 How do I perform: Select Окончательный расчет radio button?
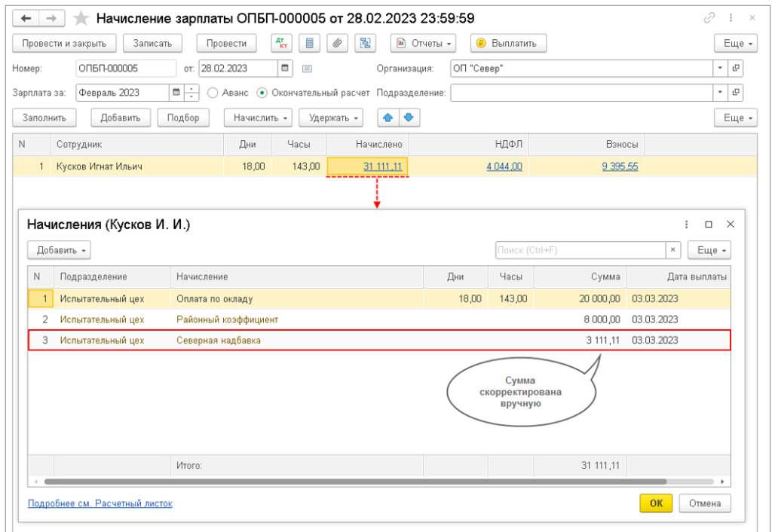click(x=262, y=93)
